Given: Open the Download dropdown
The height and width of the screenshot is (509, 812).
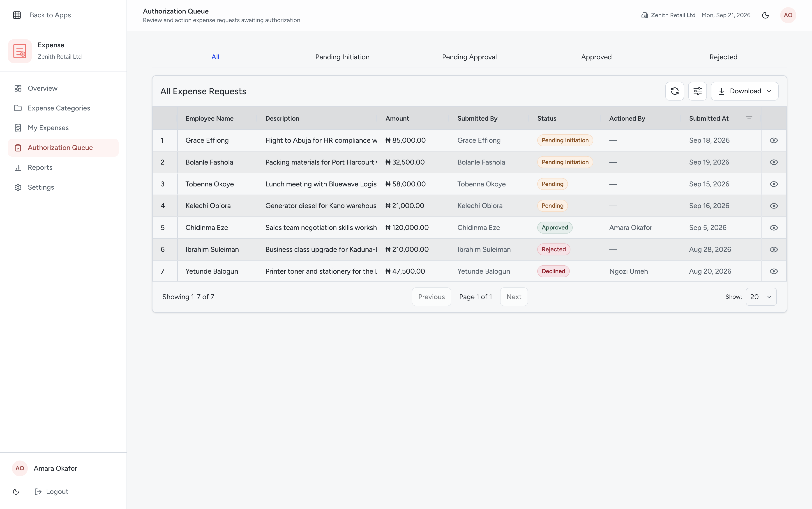Looking at the screenshot, I should pyautogui.click(x=745, y=91).
